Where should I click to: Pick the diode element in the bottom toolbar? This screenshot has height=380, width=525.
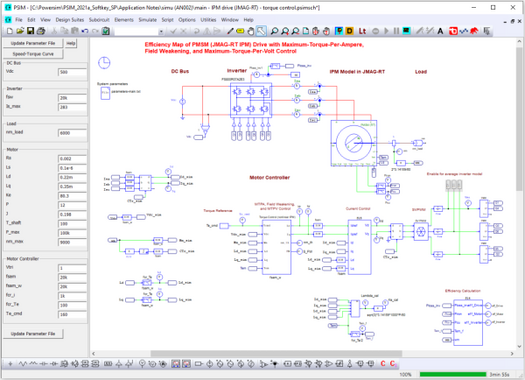pyautogui.click(x=54, y=364)
